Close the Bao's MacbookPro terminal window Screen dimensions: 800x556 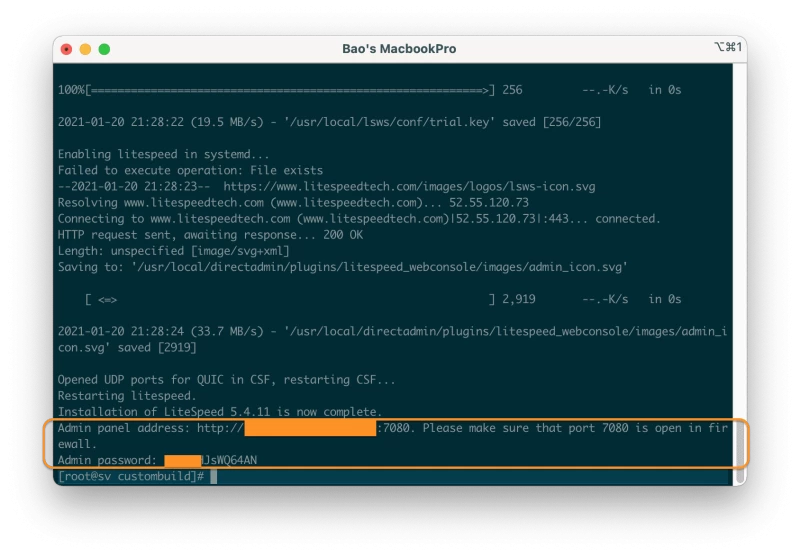[66, 49]
